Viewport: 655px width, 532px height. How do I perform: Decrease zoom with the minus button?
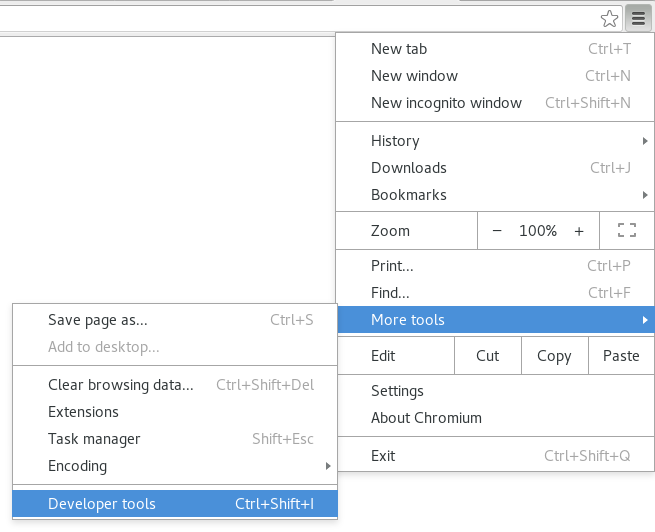[x=497, y=231]
